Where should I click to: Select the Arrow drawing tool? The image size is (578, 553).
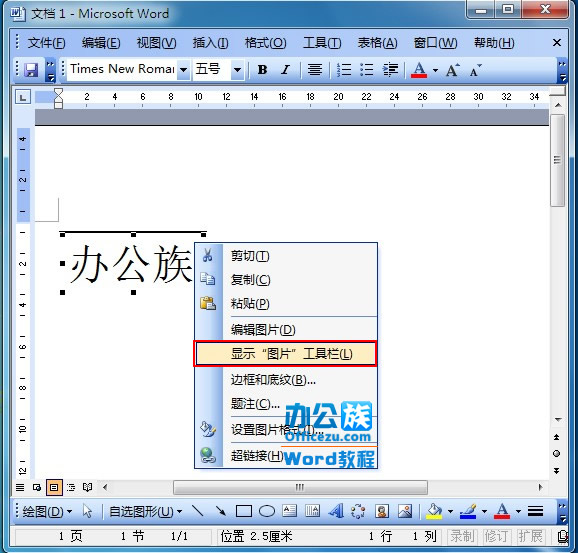click(221, 511)
